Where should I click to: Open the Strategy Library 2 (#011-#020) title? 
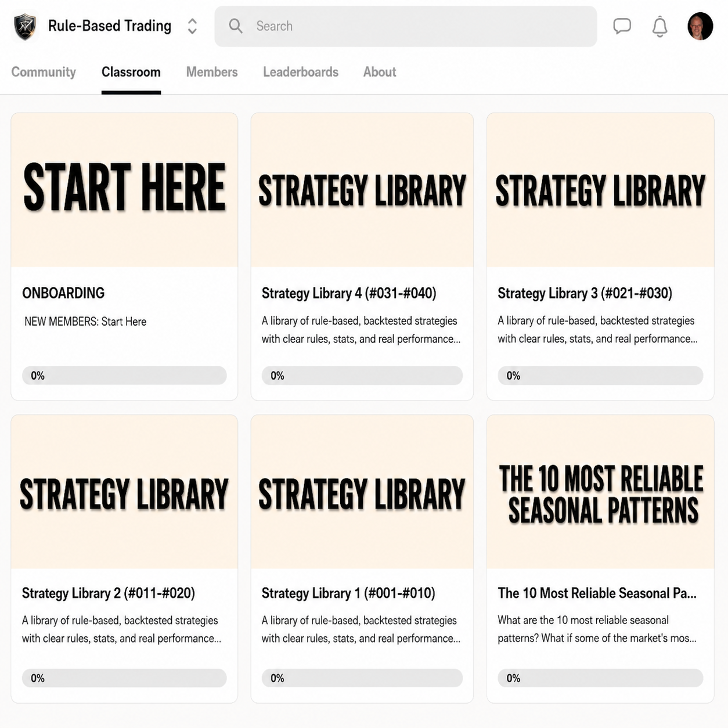109,593
